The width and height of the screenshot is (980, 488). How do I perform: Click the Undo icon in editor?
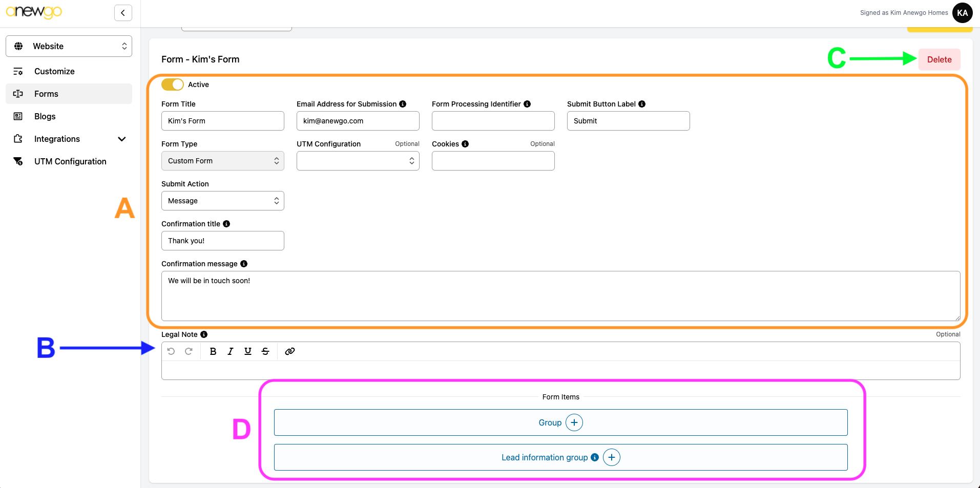point(171,351)
